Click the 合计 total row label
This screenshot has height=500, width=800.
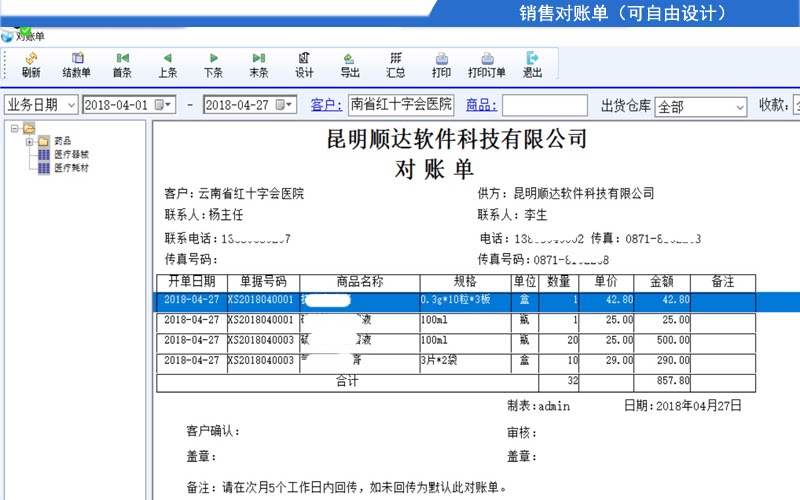point(347,382)
